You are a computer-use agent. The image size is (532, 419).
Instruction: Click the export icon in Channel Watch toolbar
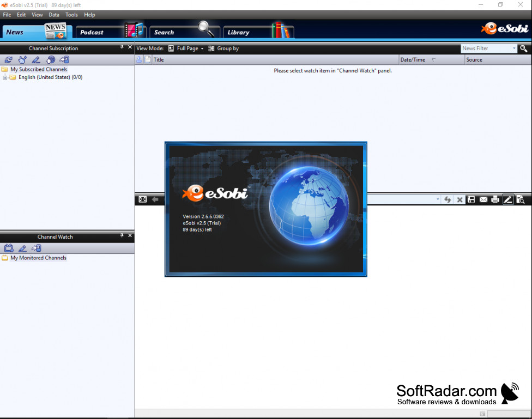(37, 248)
